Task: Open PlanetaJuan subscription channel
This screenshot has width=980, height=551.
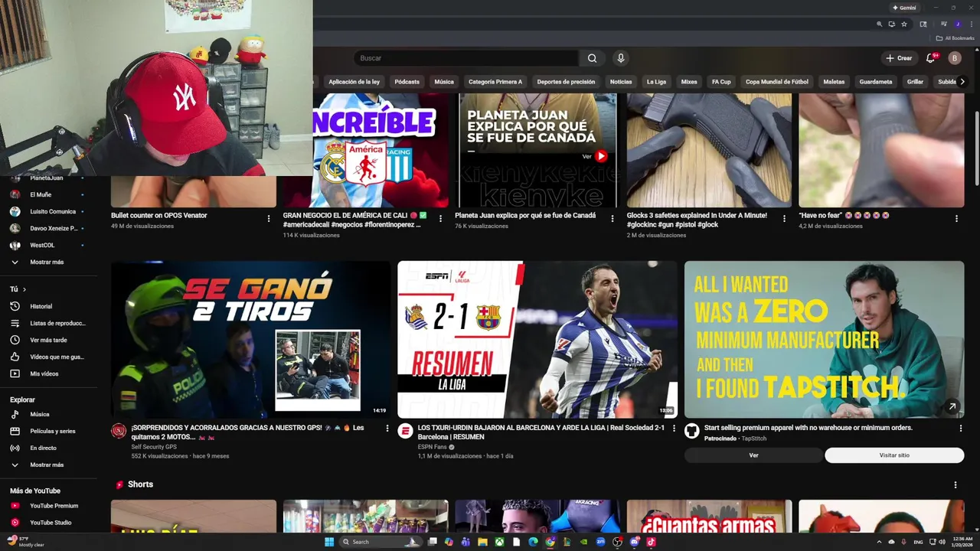Action: (46, 178)
